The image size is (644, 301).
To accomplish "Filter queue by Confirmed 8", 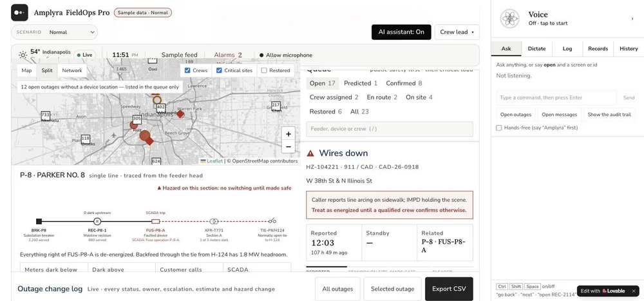I will click(404, 83).
